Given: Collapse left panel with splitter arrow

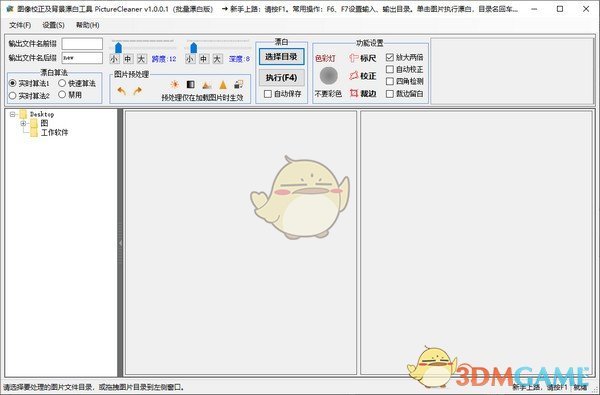Looking at the screenshot, I should point(120,243).
